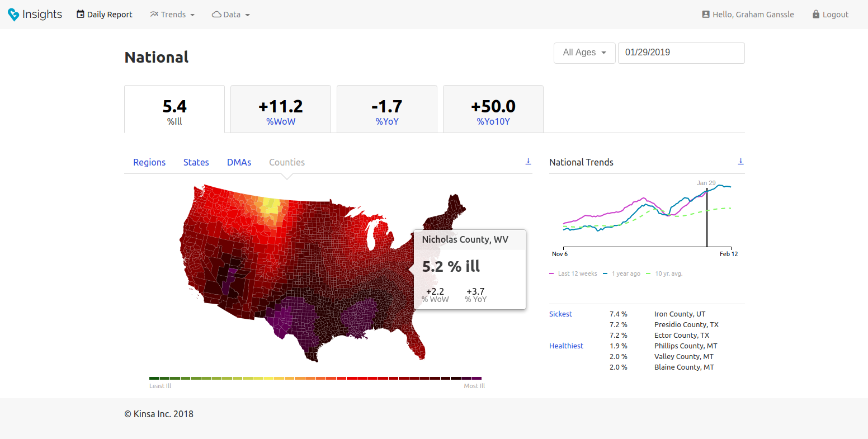This screenshot has height=439, width=868.
Task: Click the Nov 6 axis label
Action: click(x=560, y=254)
